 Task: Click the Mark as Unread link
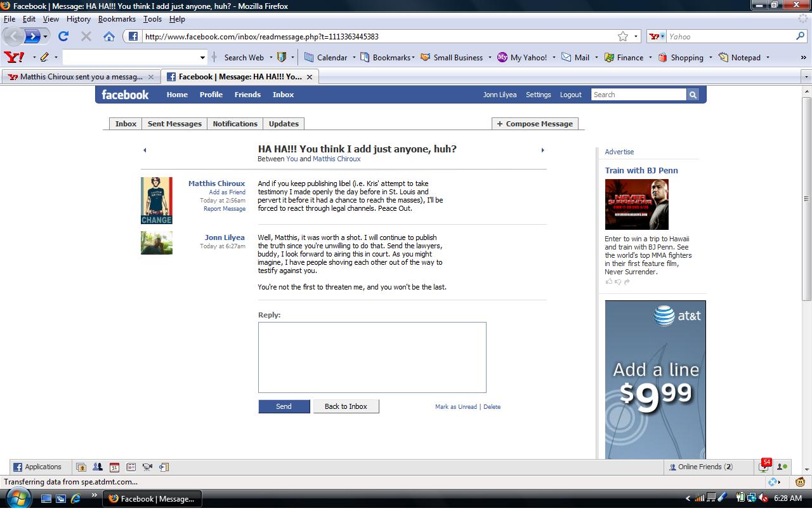[x=455, y=407]
